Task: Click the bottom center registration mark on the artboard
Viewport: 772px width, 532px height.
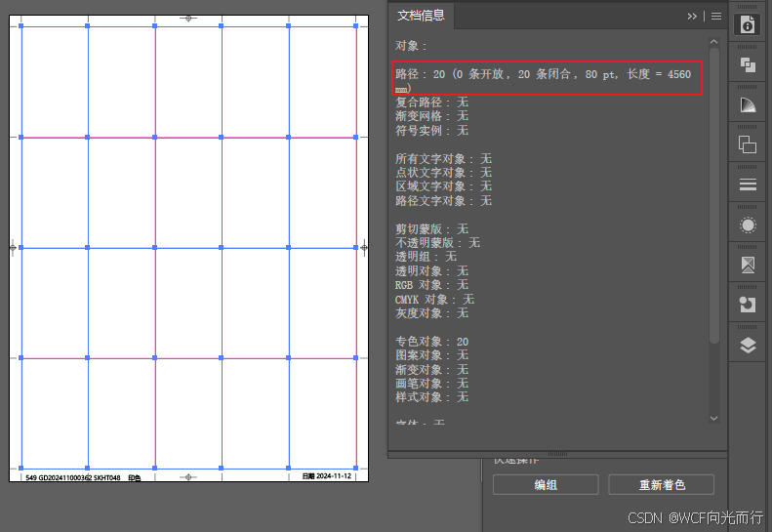Action: click(188, 476)
